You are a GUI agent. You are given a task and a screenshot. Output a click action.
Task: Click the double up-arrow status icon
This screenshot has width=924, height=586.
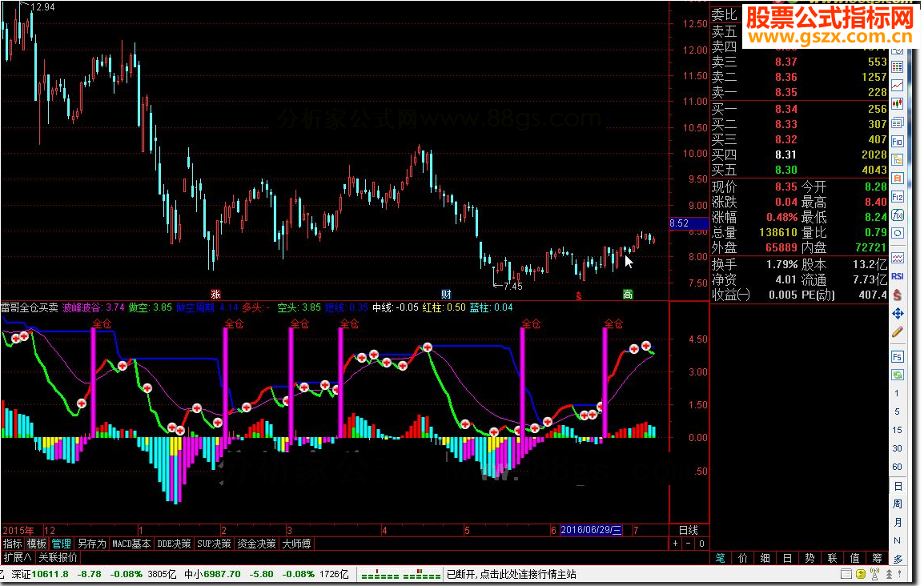(890, 574)
